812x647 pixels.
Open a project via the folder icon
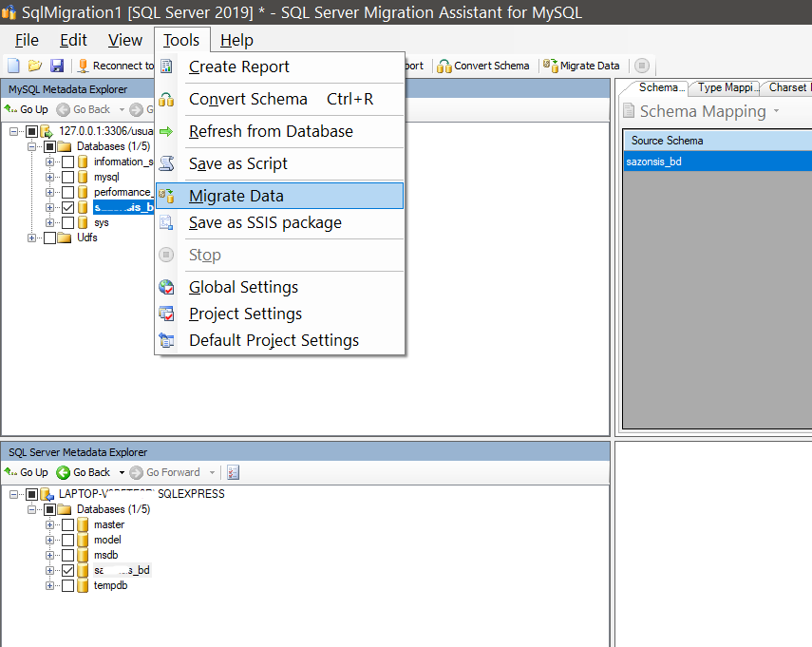35,65
